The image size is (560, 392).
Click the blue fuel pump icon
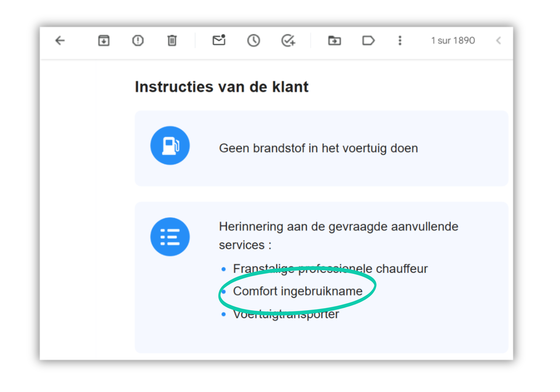[170, 146]
